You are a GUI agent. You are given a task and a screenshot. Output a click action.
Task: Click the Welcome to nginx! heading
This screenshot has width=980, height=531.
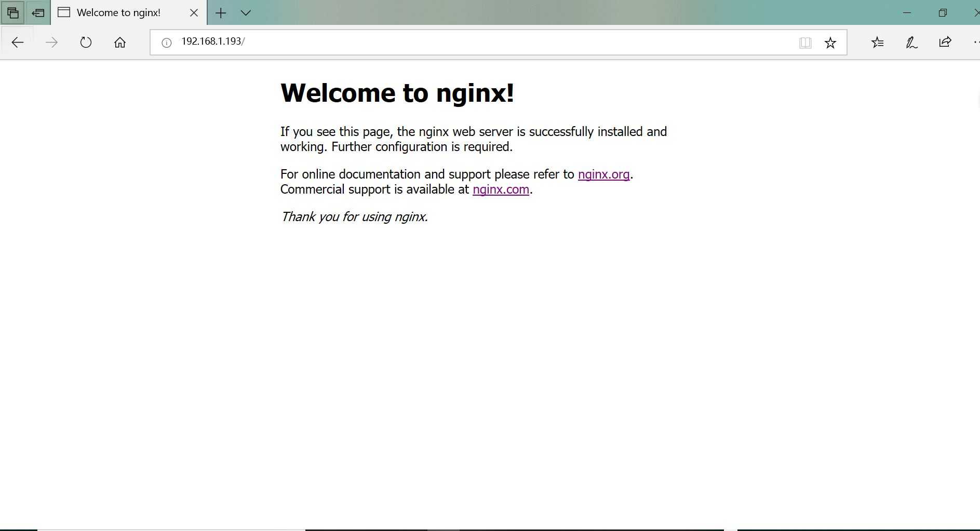[397, 93]
